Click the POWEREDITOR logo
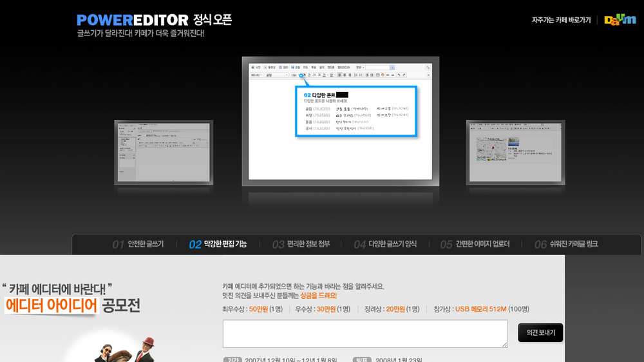Image resolution: width=644 pixels, height=362 pixels. click(132, 20)
